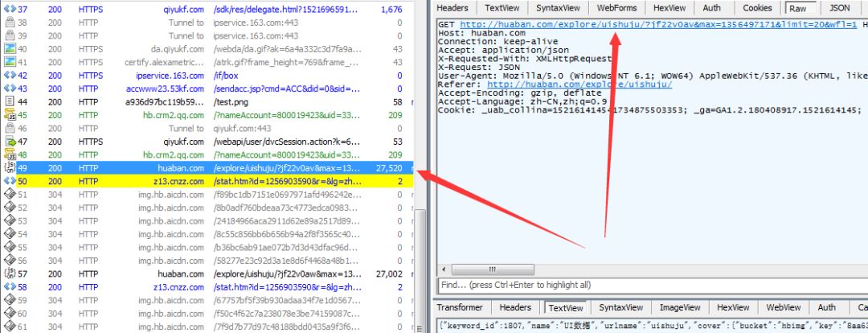Image resolution: width=868 pixels, height=333 pixels.
Task: Click the image icon of session 41
Action: 10,62
